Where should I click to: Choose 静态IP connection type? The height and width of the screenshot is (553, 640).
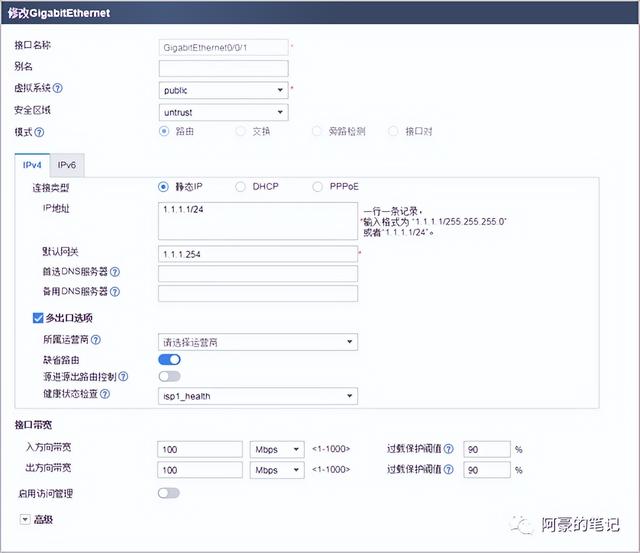click(x=163, y=187)
